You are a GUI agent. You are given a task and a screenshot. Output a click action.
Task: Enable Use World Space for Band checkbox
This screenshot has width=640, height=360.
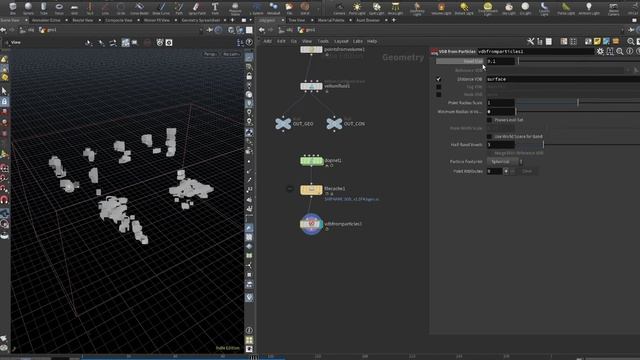(x=489, y=136)
